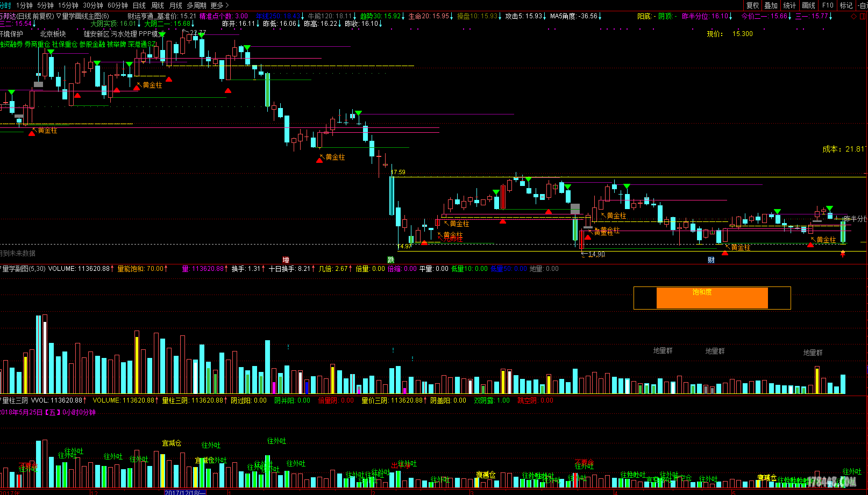Click the 十日换手 8.21 readout
This screenshot has width=868, height=495.
pos(292,269)
